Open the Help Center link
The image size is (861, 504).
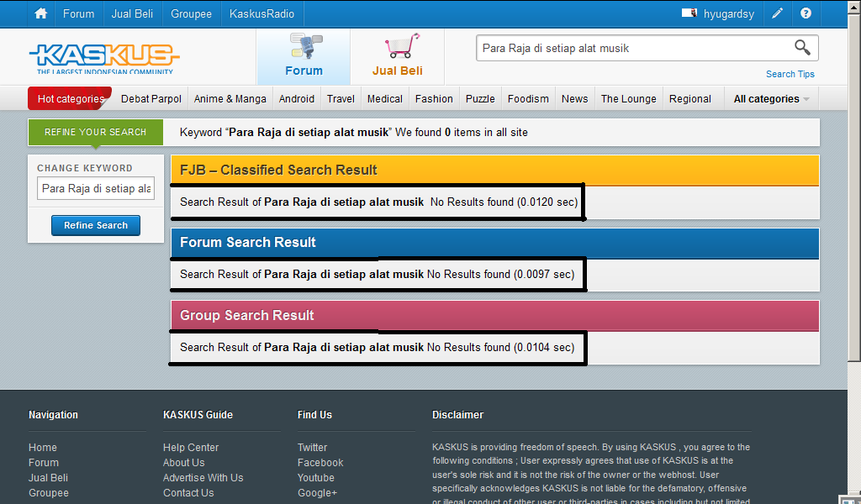191,448
